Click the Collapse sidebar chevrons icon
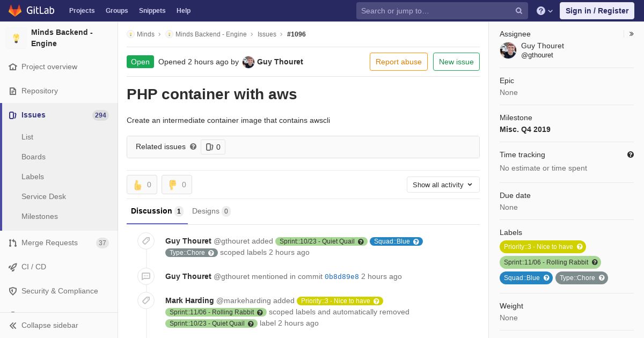 point(13,326)
